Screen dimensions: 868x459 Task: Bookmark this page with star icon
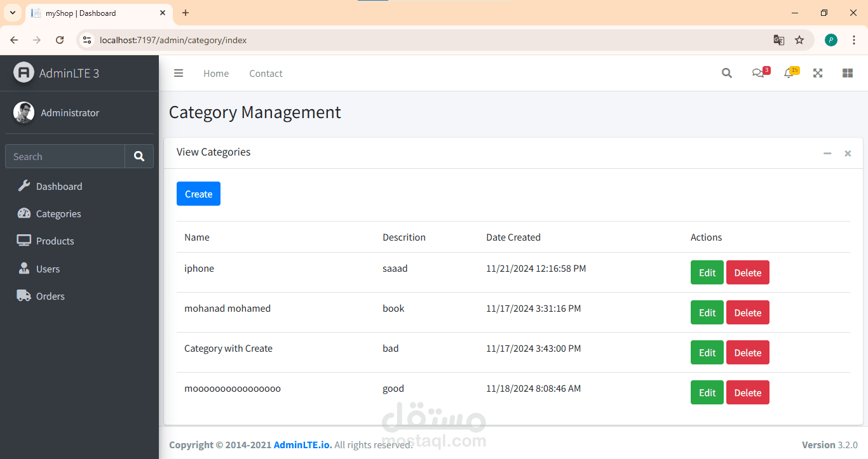pyautogui.click(x=799, y=40)
